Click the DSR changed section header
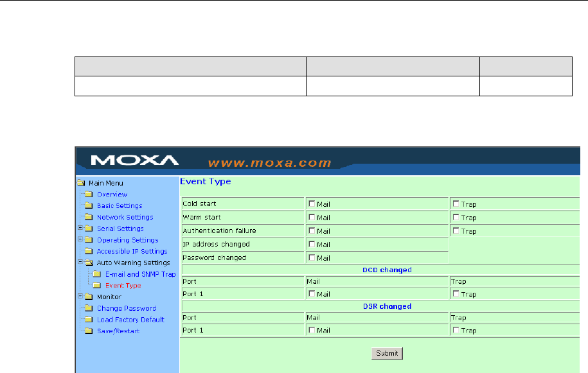The height and width of the screenshot is (373, 588). pos(387,306)
